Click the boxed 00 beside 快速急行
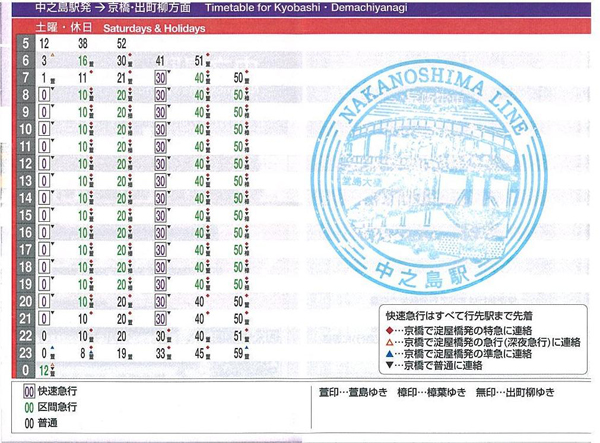The height and width of the screenshot is (443, 600). pos(29,391)
